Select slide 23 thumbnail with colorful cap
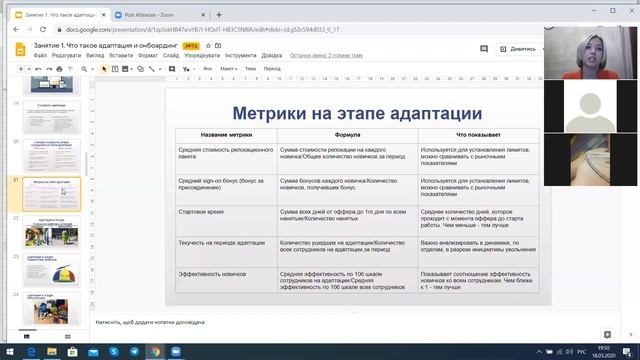This screenshot has width=640, height=360. tap(51, 271)
